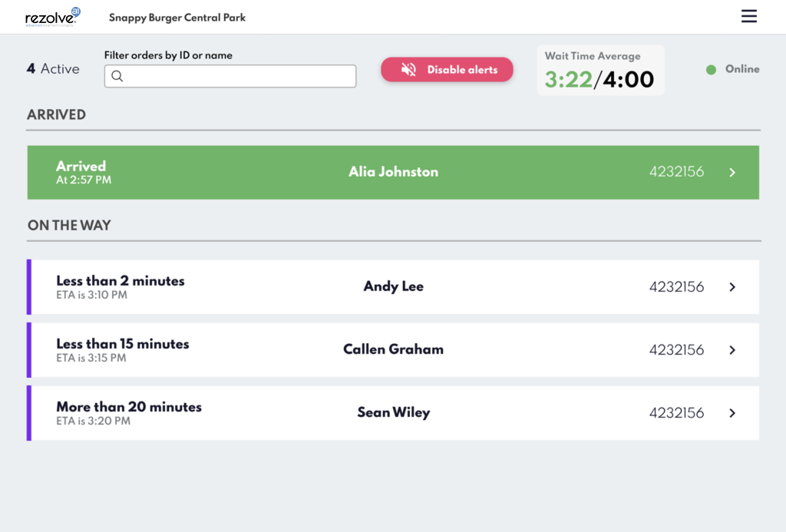The height and width of the screenshot is (532, 786).
Task: Click the muted speaker icon
Action: click(409, 70)
